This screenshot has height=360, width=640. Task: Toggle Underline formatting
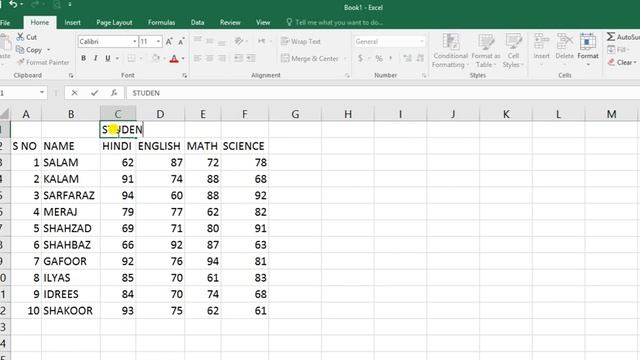[108, 58]
